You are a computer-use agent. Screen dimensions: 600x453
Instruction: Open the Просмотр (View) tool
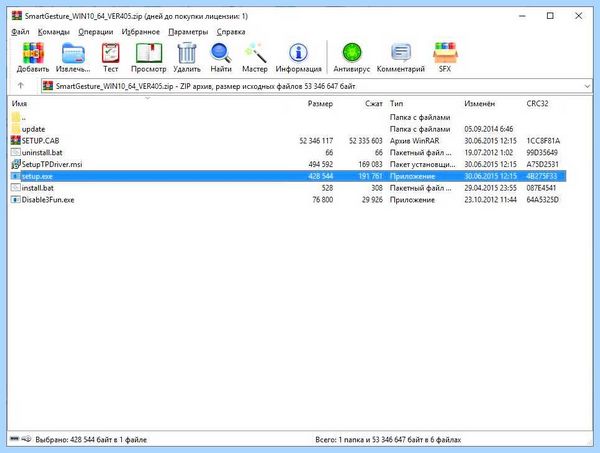click(x=149, y=53)
